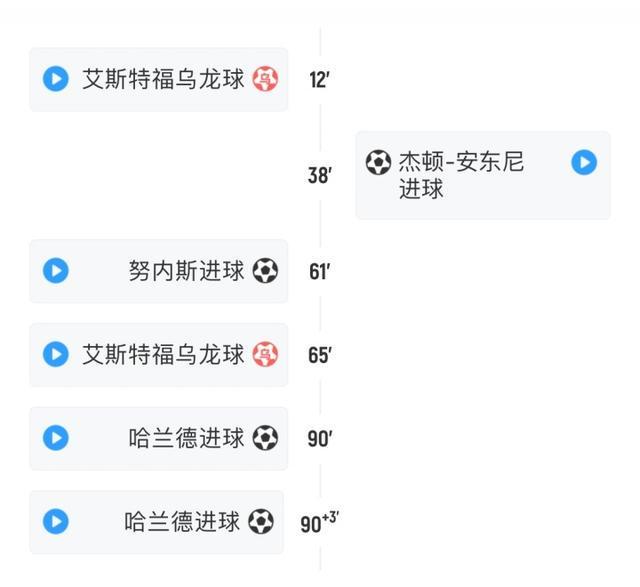The height and width of the screenshot is (587, 640).
Task: Play 哈兰德 goal video at 90+3'
Action: point(56,521)
